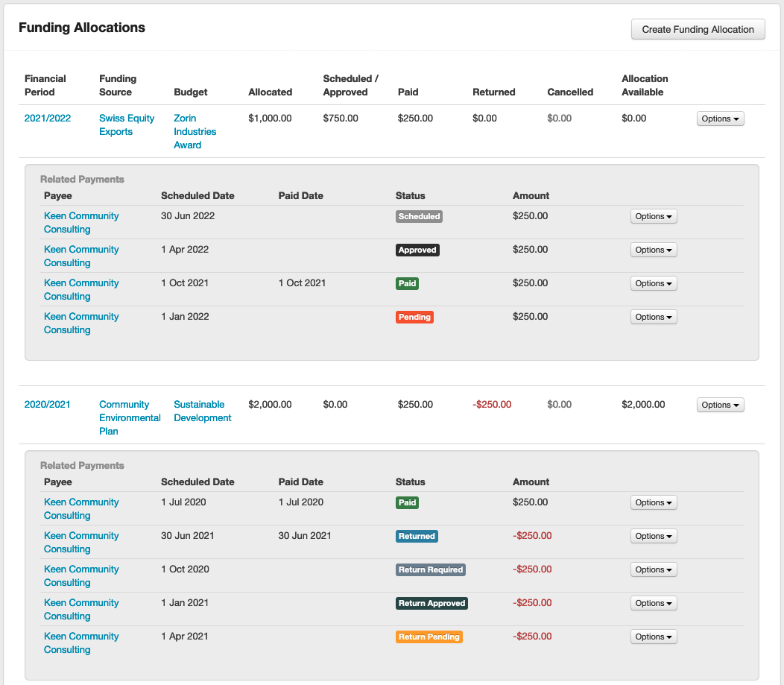
Task: Open Options for the 30 Jun 2021 returned payment
Action: pos(654,536)
